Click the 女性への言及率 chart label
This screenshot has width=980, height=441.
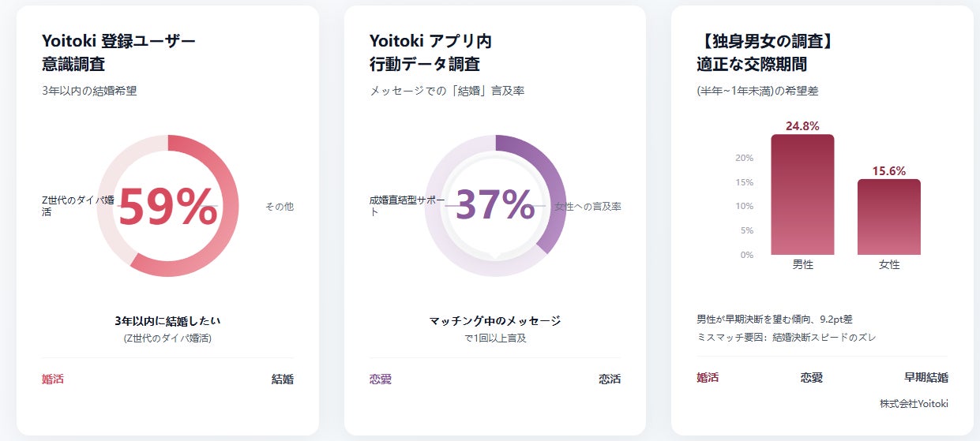(588, 207)
